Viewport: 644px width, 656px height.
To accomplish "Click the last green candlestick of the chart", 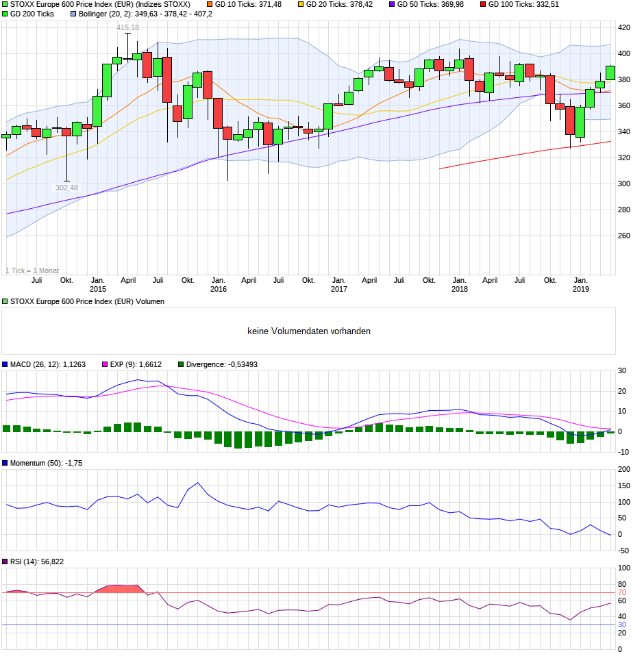I will click(610, 73).
